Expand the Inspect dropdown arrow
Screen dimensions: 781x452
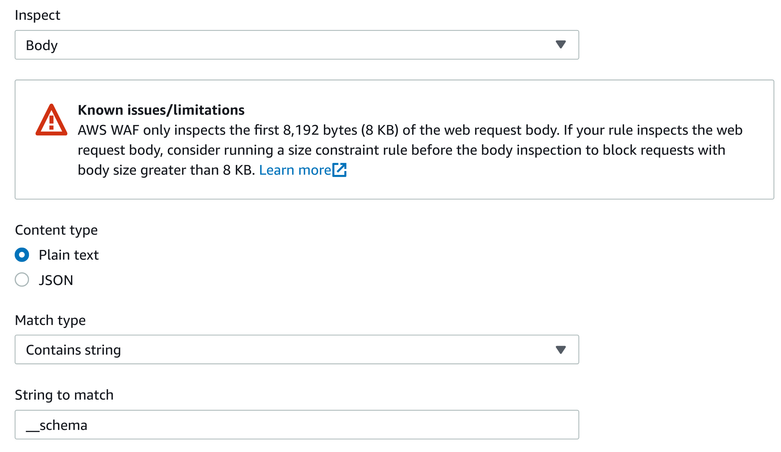(x=560, y=45)
